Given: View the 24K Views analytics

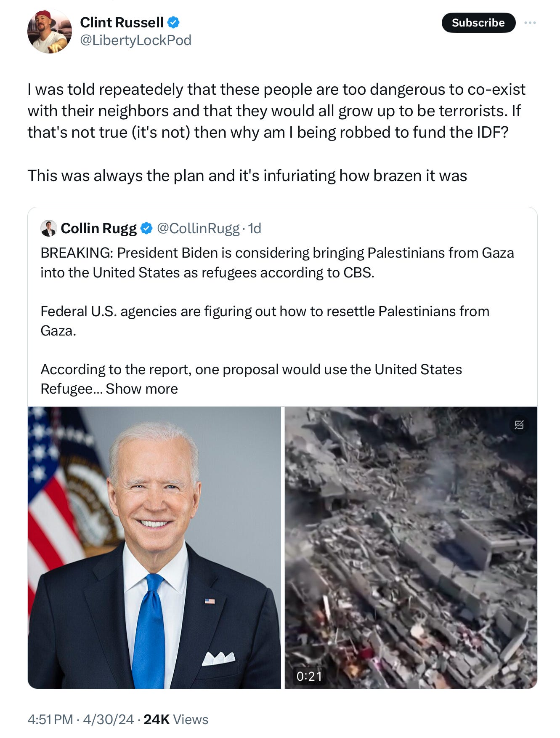Looking at the screenshot, I should click(176, 719).
